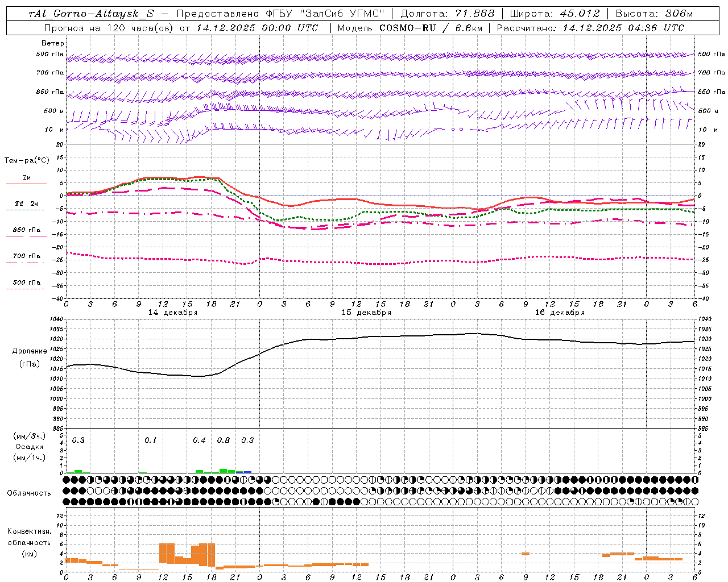The height and width of the screenshot is (582, 728).
Task: Click the (км) unit under Конвективн. облачность
Action: click(x=30, y=554)
